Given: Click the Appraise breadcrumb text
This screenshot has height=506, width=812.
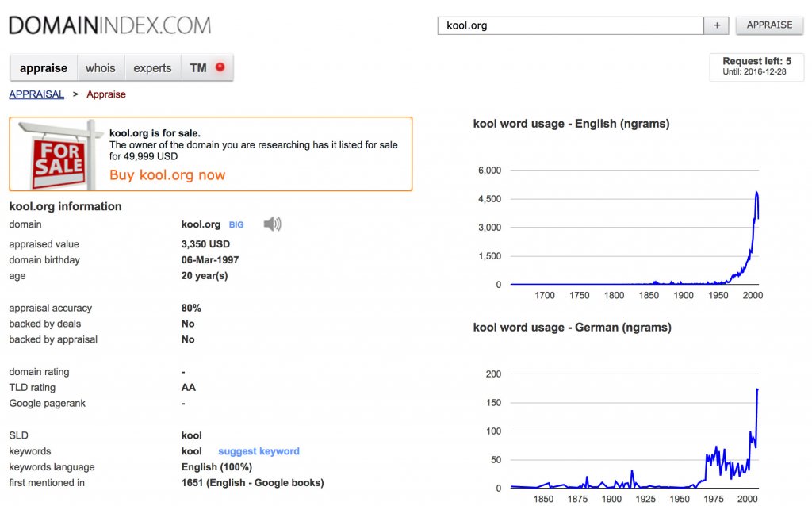Looking at the screenshot, I should [106, 94].
